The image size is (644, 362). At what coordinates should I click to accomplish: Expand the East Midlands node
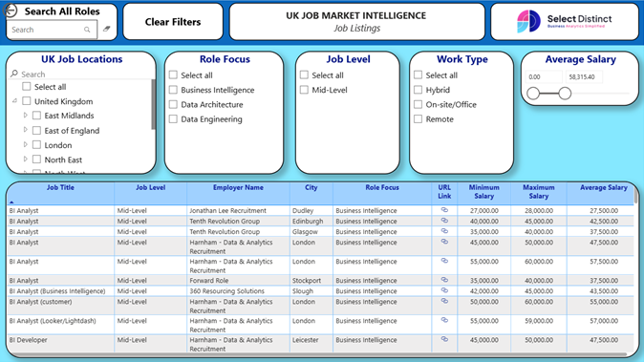click(x=25, y=116)
